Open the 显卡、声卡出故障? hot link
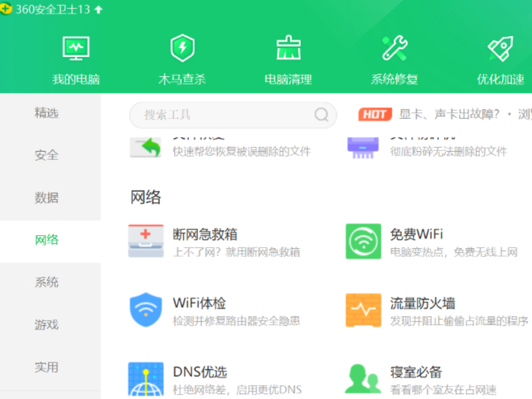This screenshot has height=399, width=532. [450, 114]
